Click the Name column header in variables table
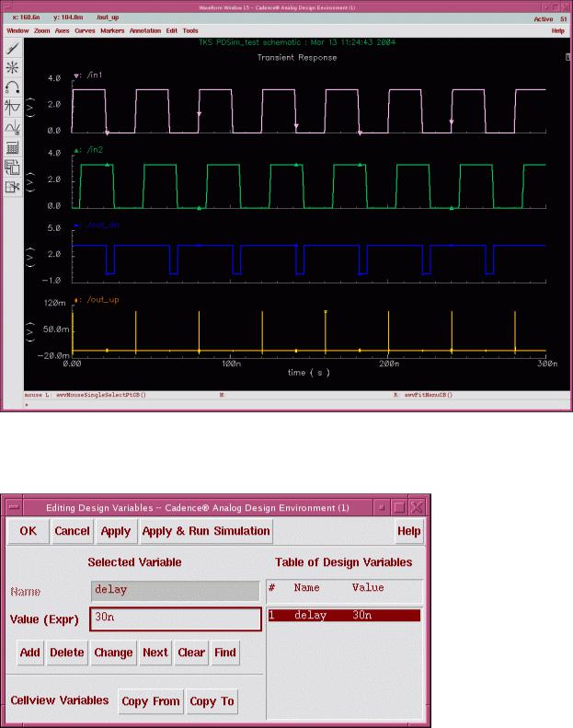Screen dimensions: 573x728 pyautogui.click(x=306, y=588)
